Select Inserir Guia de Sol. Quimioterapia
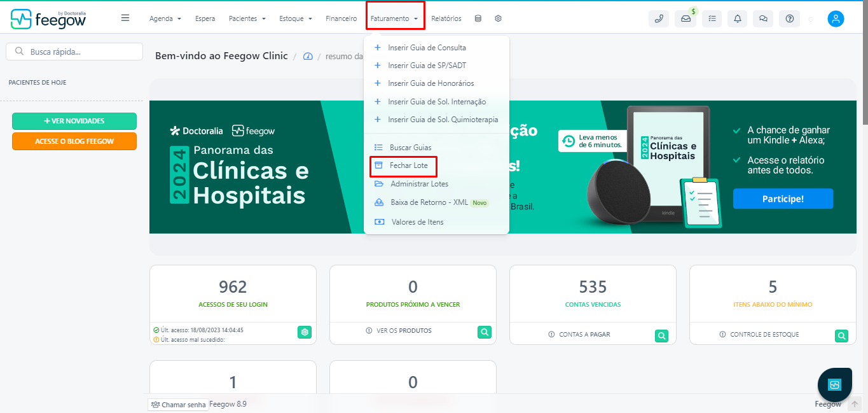 coord(437,120)
